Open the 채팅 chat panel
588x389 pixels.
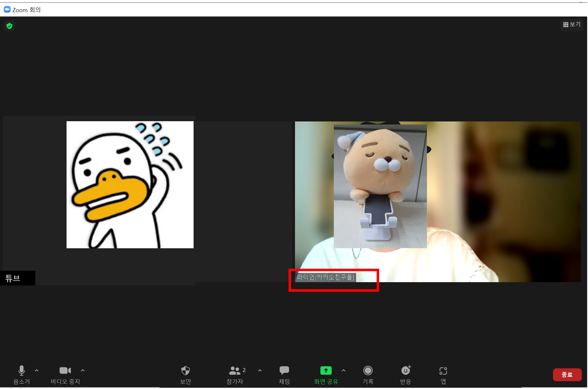click(x=284, y=375)
